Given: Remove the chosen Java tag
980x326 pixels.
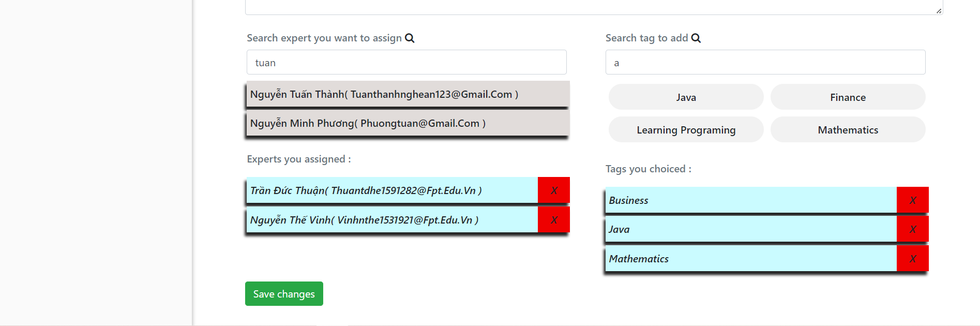Looking at the screenshot, I should 913,229.
